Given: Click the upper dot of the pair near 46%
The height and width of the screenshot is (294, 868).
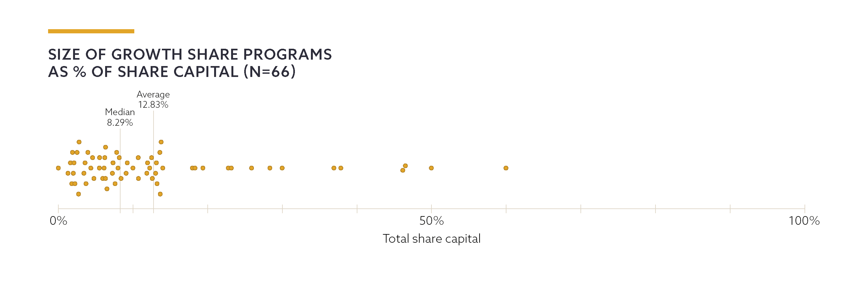Looking at the screenshot, I should pyautogui.click(x=405, y=165).
